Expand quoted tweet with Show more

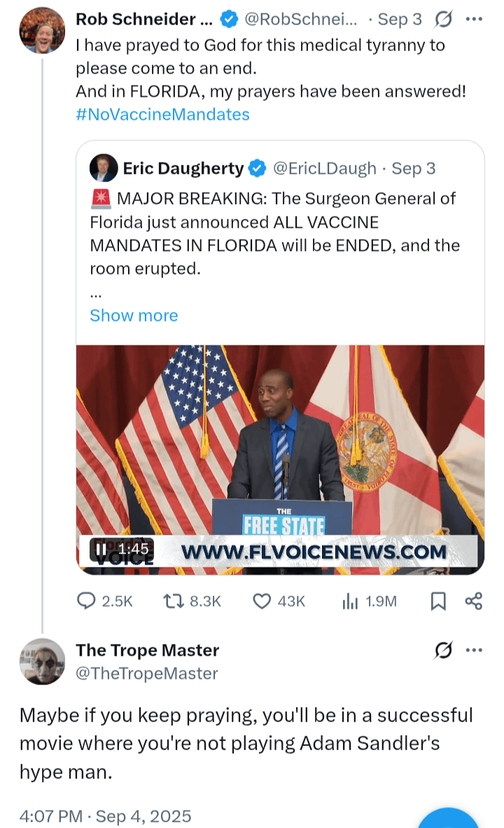[134, 315]
